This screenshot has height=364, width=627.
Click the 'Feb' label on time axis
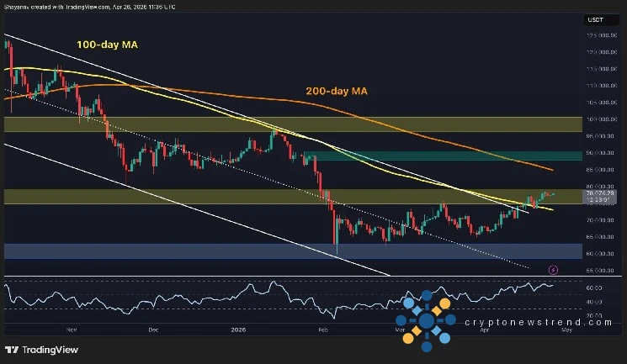322,331
